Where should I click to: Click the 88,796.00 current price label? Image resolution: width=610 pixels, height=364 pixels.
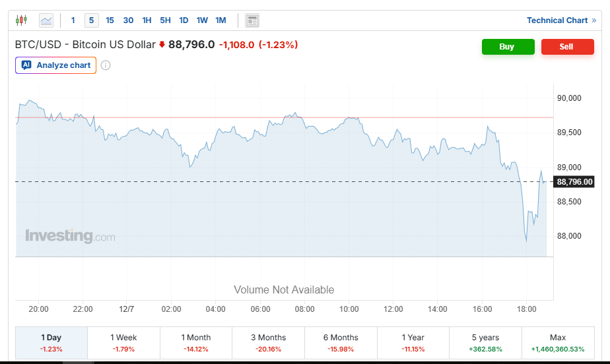[x=575, y=182]
